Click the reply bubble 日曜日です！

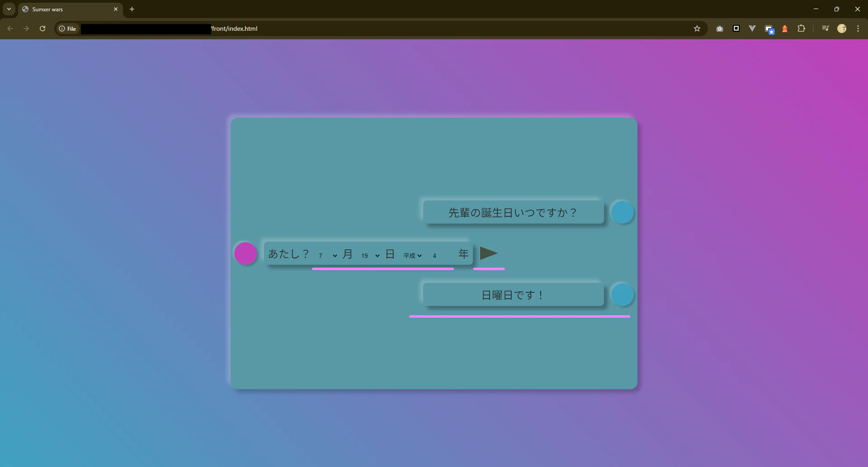point(513,295)
